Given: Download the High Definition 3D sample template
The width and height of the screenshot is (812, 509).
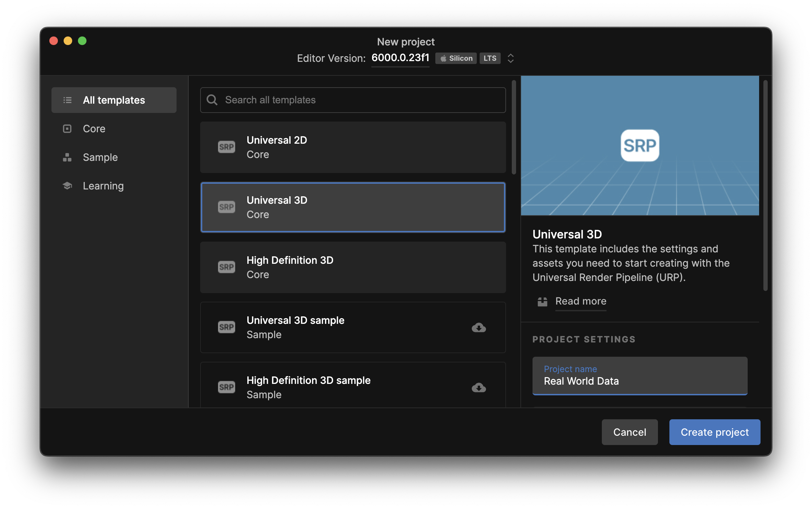Looking at the screenshot, I should (x=479, y=387).
